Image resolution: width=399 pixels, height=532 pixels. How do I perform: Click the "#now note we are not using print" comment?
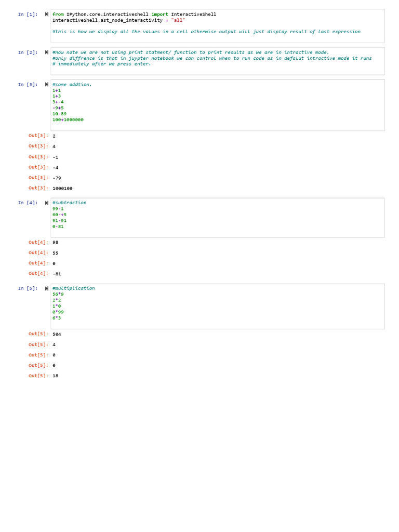[x=191, y=52]
